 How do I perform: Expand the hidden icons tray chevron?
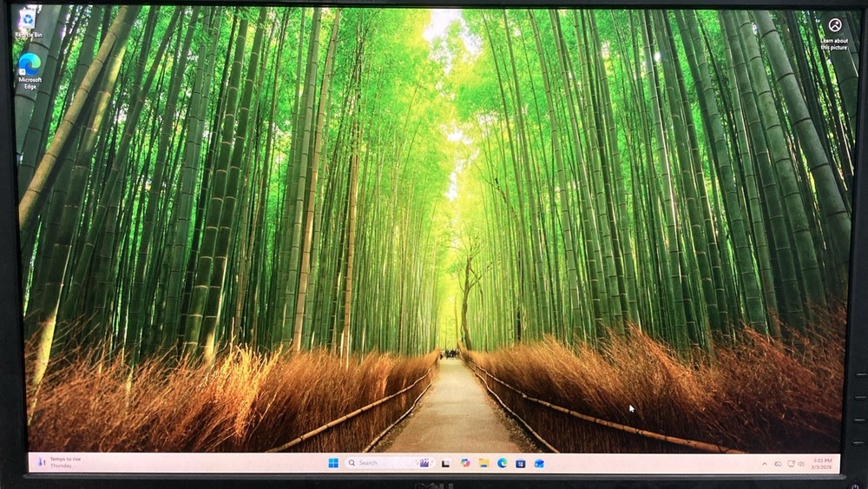pos(765,464)
